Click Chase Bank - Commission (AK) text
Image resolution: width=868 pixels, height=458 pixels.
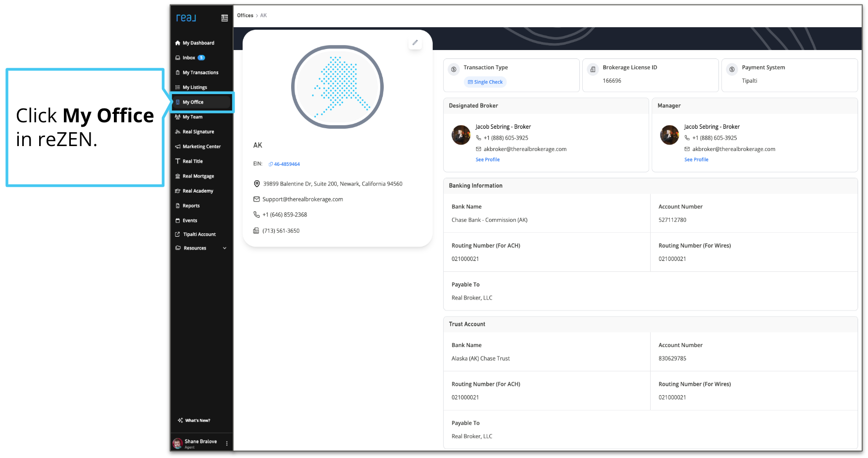coord(490,220)
